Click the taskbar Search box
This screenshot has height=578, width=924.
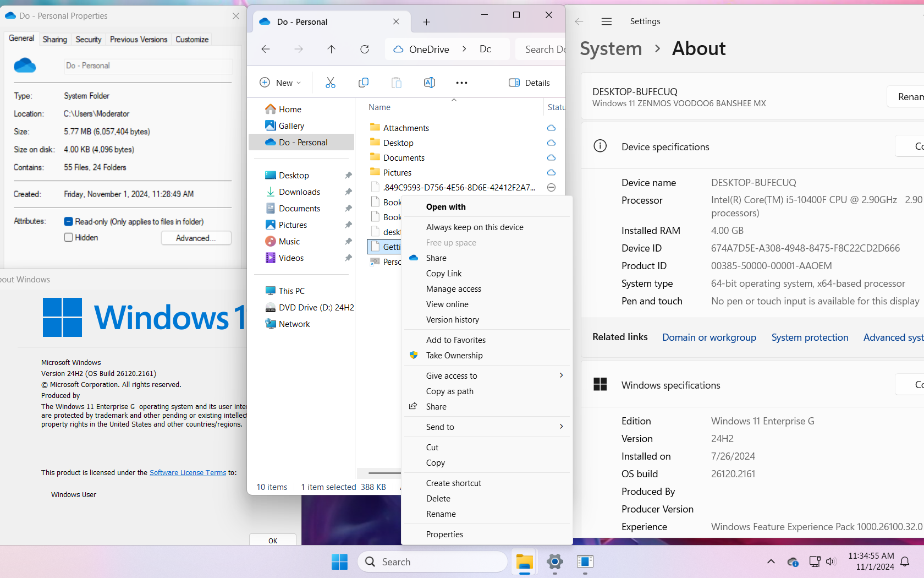433,561
